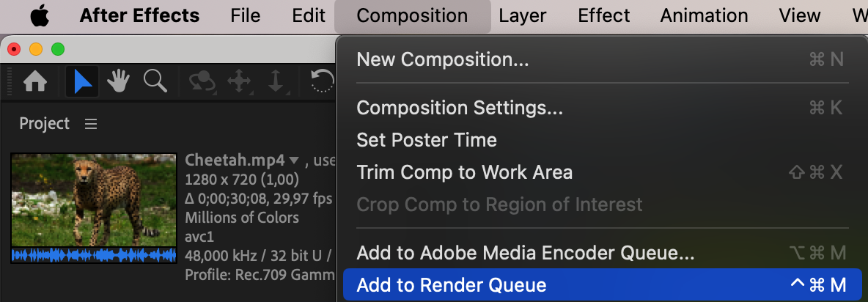The image size is (868, 302).
Task: Select the Zoom magnifier tool
Action: tap(155, 82)
